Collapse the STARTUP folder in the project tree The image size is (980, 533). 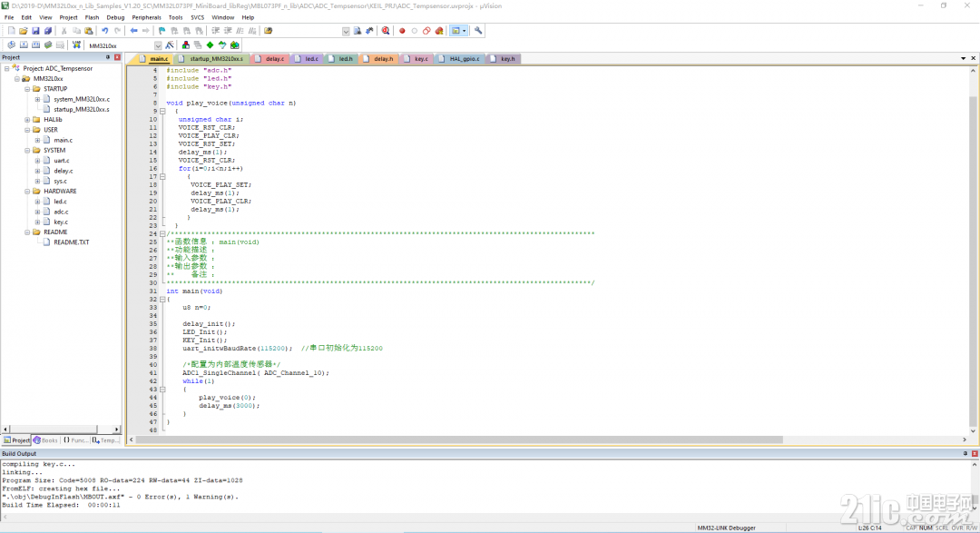pos(27,89)
